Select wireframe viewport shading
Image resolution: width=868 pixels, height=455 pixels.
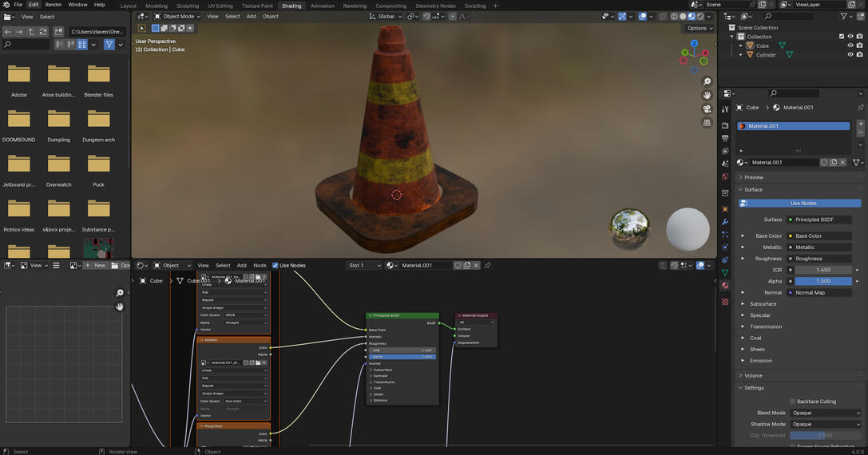[674, 17]
